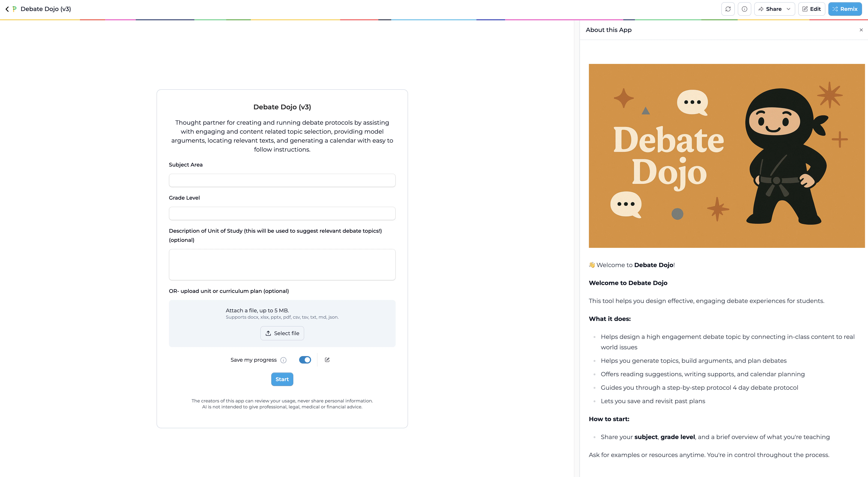Focus the Subject Area input field
Screen dimensions: 868x477
pos(282,180)
